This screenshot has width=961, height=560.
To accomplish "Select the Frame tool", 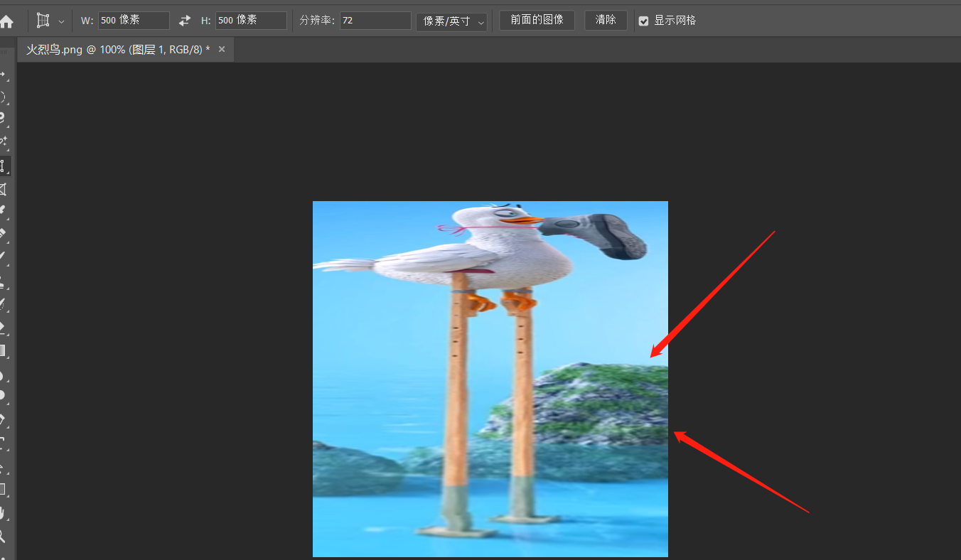I will coord(3,189).
